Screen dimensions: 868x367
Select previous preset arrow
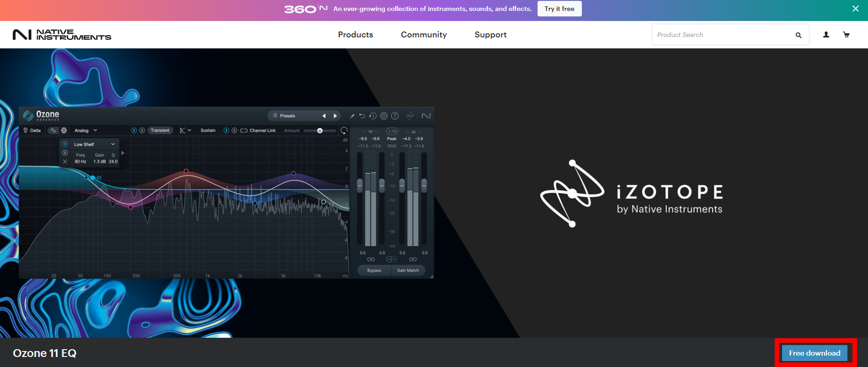pos(324,116)
